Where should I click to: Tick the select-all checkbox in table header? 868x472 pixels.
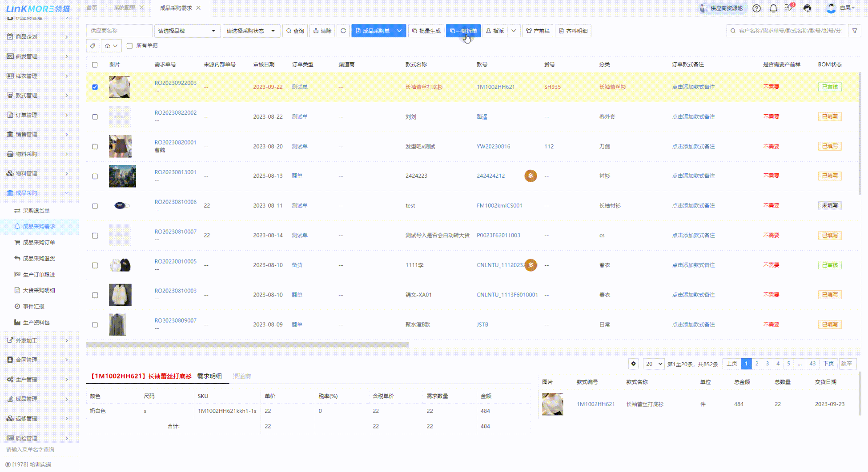pos(95,65)
